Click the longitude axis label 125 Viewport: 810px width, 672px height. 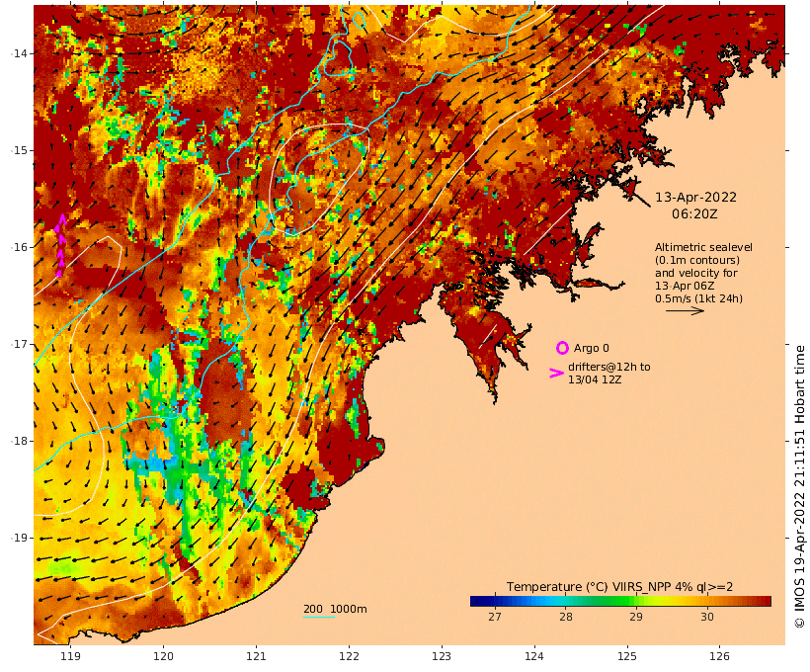coord(626,656)
